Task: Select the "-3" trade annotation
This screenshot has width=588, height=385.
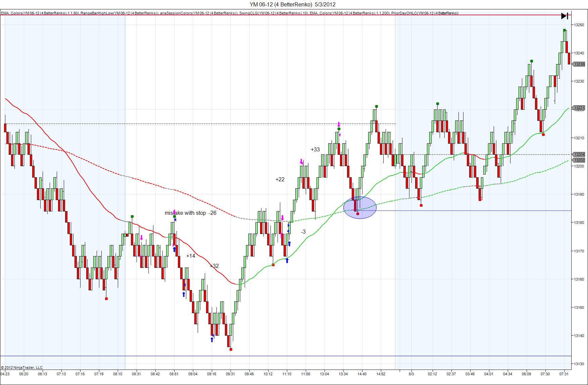Action: pyautogui.click(x=303, y=232)
